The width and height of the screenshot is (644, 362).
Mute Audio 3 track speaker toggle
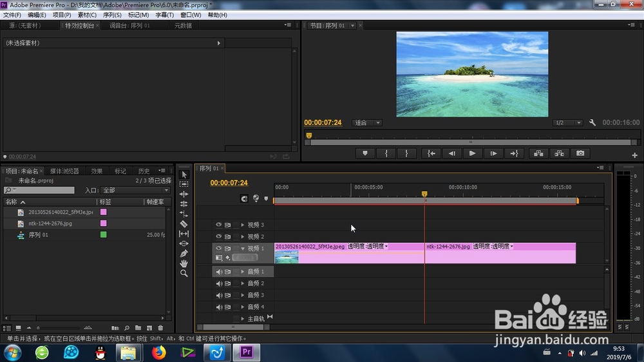(219, 295)
